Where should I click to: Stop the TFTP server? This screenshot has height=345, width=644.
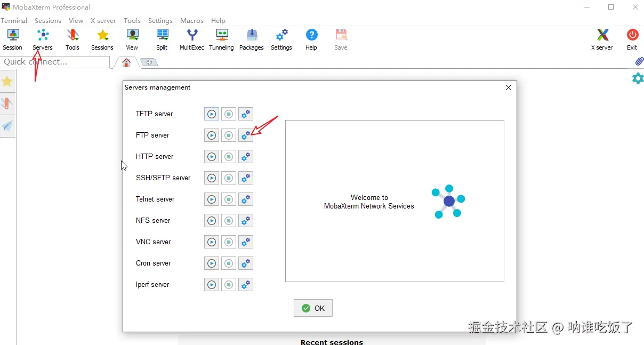tap(229, 114)
